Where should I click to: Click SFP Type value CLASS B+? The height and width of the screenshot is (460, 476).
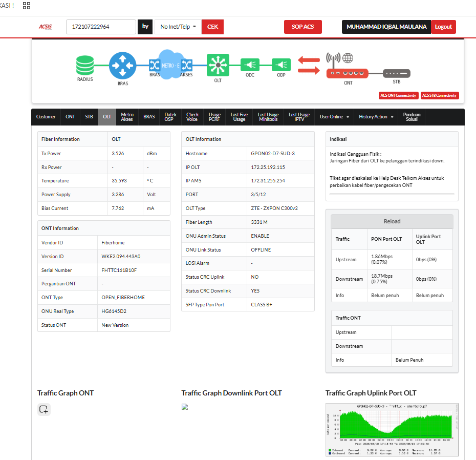[262, 305]
